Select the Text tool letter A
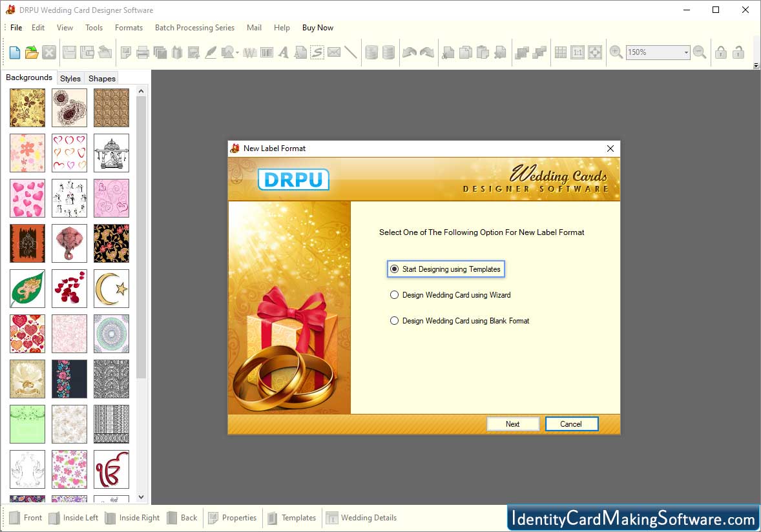 284,52
